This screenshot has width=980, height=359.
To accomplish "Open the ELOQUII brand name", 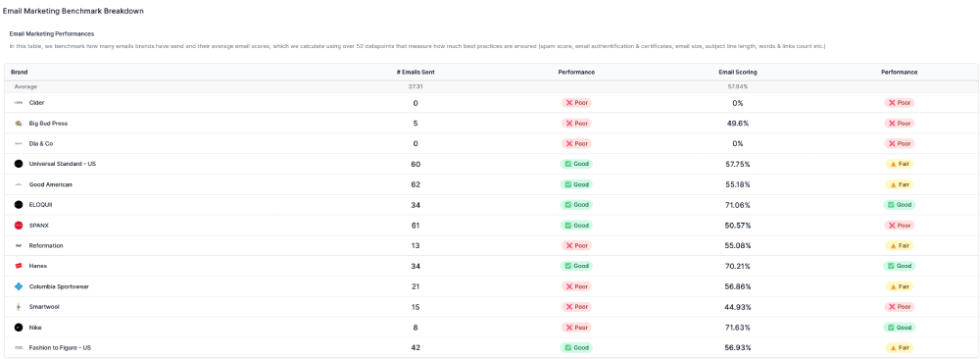I will coord(41,205).
